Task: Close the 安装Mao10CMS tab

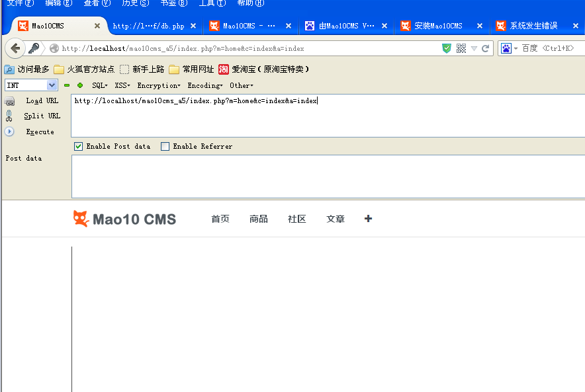Action: [x=480, y=26]
